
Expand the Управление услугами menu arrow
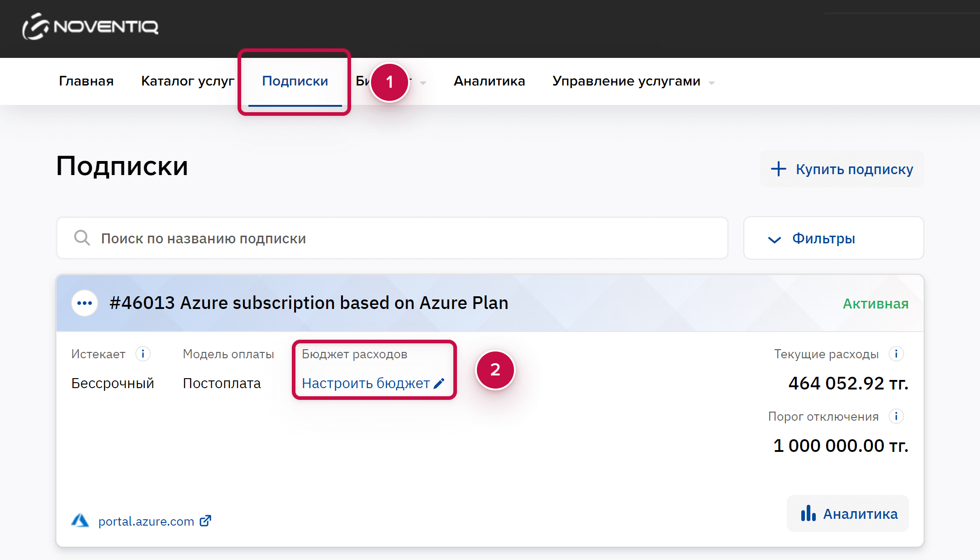712,83
